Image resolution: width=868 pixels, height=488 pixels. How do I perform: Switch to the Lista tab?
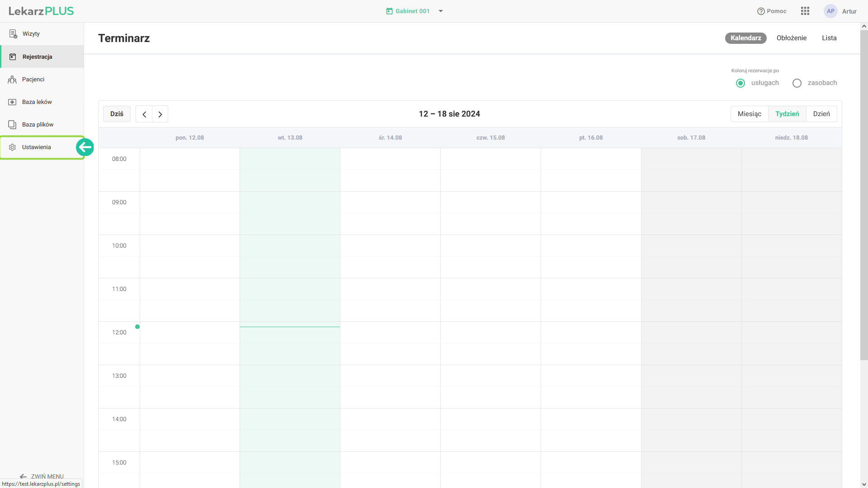829,38
